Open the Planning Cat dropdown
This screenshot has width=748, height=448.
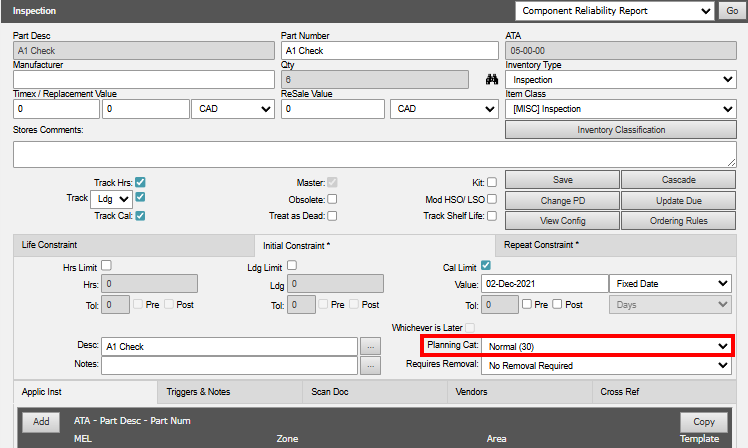[607, 346]
